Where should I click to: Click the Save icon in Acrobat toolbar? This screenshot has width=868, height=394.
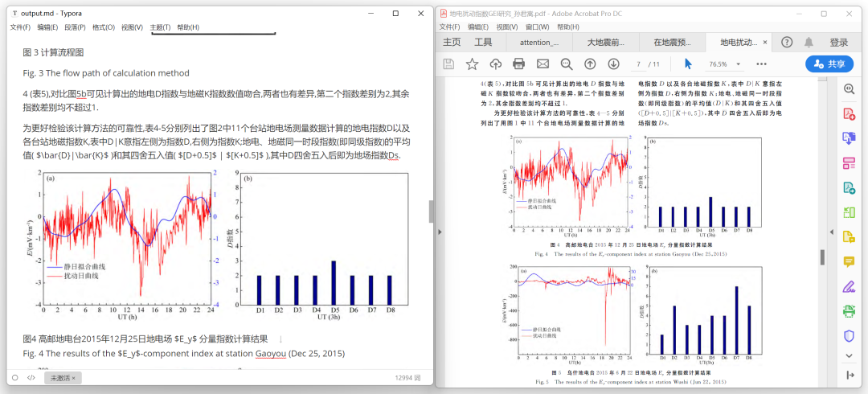(448, 64)
